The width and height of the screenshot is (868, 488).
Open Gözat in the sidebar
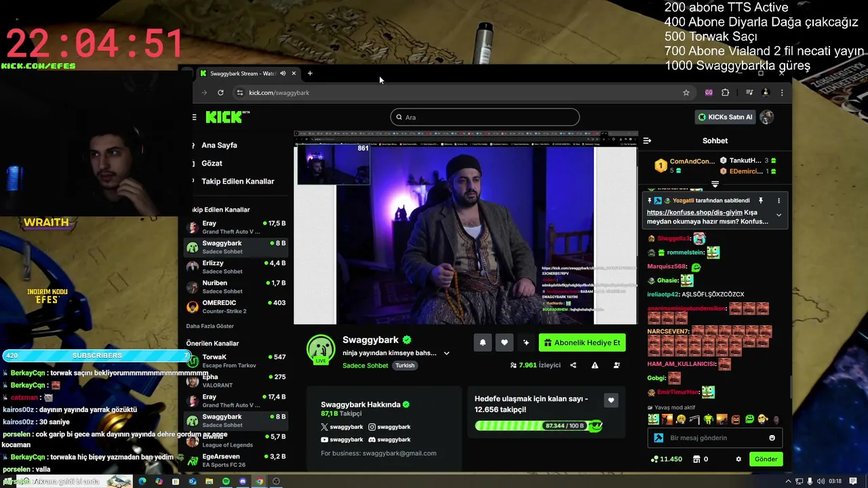tap(212, 163)
